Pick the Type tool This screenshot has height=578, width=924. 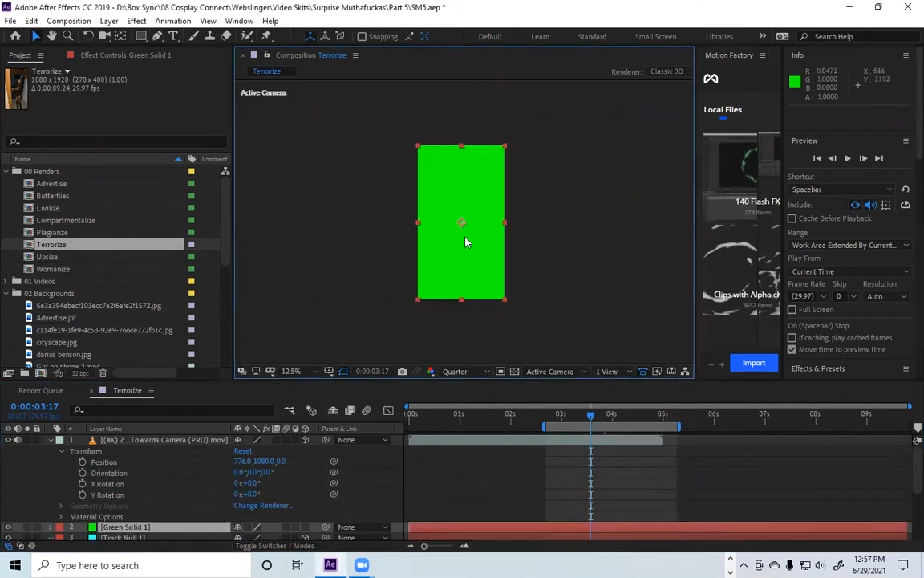pos(173,36)
